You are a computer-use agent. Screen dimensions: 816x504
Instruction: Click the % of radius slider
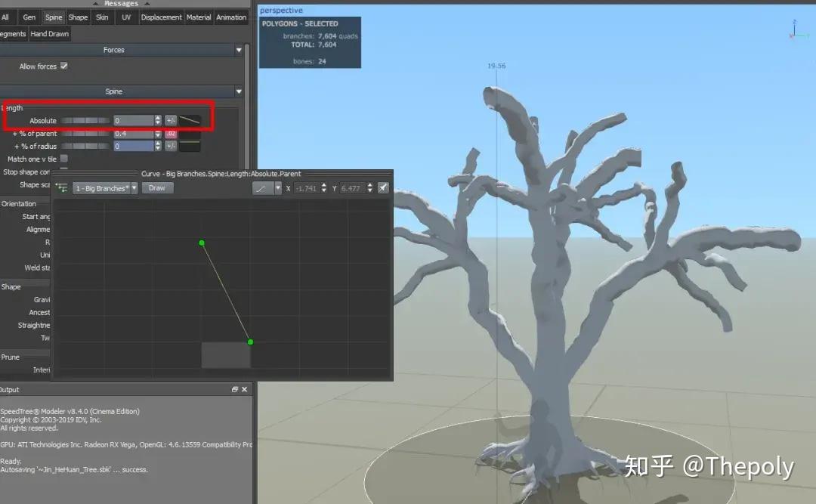point(86,147)
